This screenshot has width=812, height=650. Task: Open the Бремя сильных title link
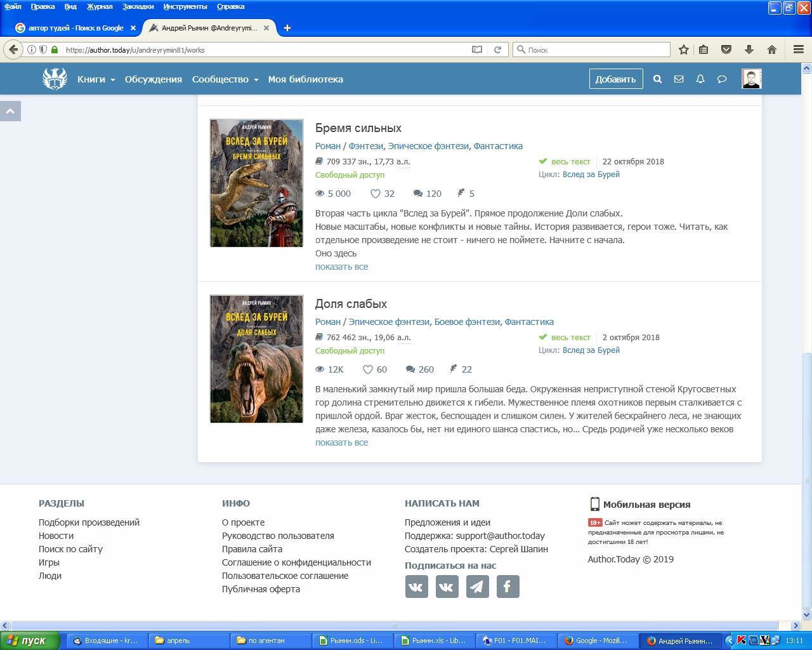pos(358,128)
